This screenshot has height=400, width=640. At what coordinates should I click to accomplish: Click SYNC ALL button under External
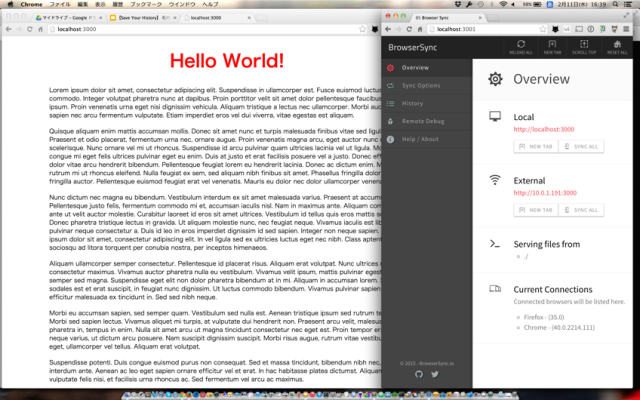tap(581, 210)
